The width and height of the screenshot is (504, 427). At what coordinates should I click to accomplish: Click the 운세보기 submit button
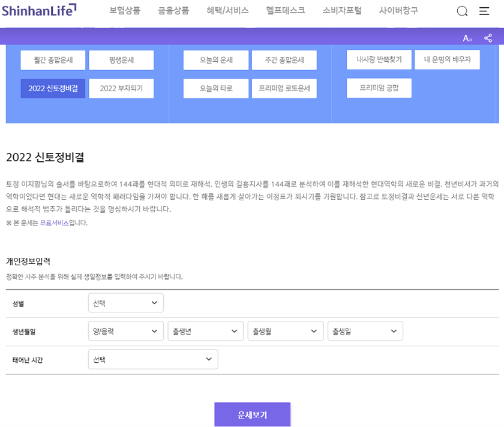[253, 414]
